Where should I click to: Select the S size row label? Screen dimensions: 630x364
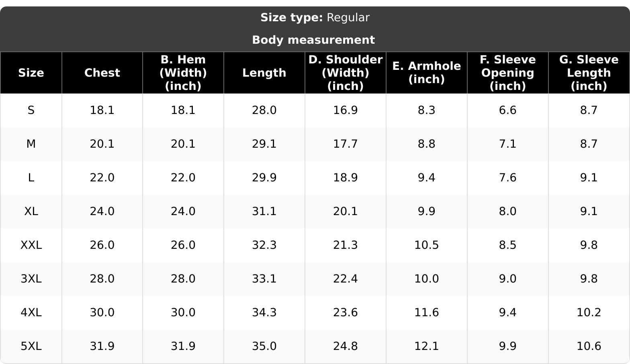pos(31,110)
